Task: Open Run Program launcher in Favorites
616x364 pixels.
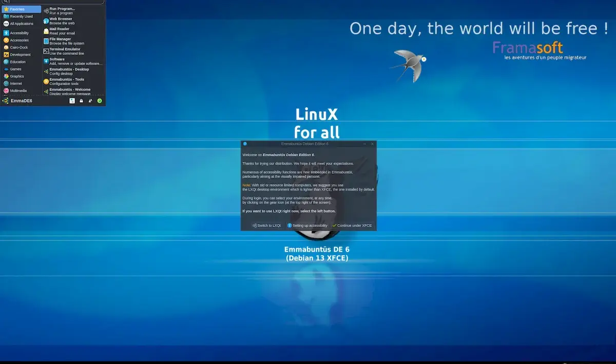Action: [73, 11]
